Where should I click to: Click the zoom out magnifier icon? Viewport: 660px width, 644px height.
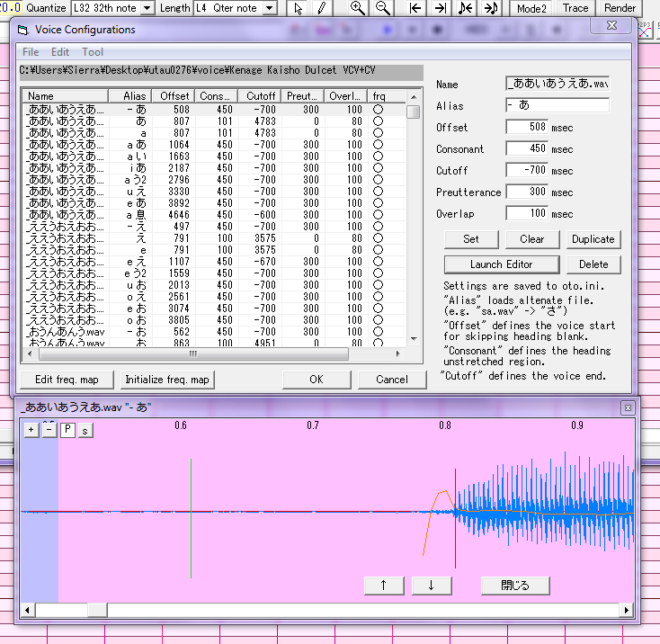(382, 8)
